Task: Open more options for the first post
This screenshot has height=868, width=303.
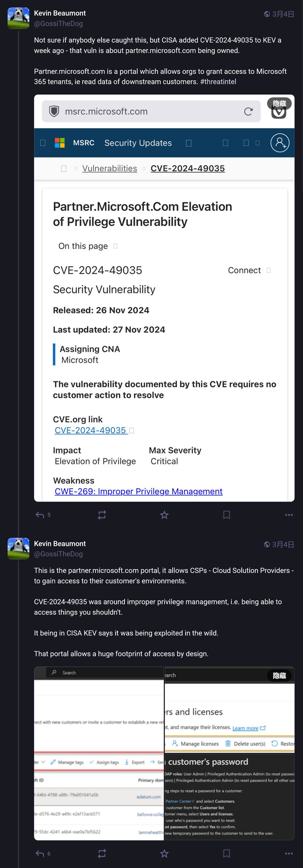Action: (x=289, y=515)
